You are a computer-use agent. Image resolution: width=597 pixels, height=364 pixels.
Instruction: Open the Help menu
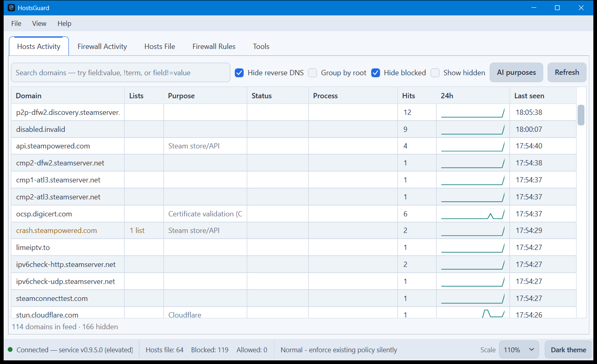click(x=64, y=23)
